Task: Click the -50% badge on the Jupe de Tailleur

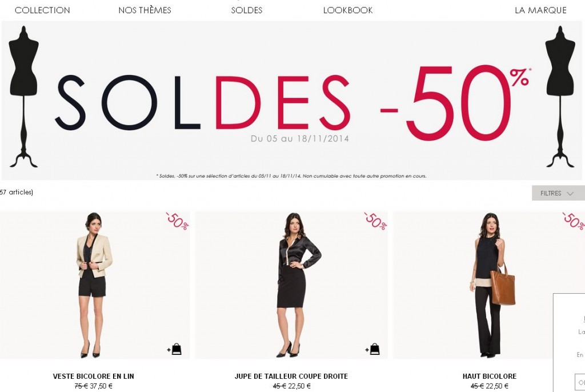Action: point(376,221)
